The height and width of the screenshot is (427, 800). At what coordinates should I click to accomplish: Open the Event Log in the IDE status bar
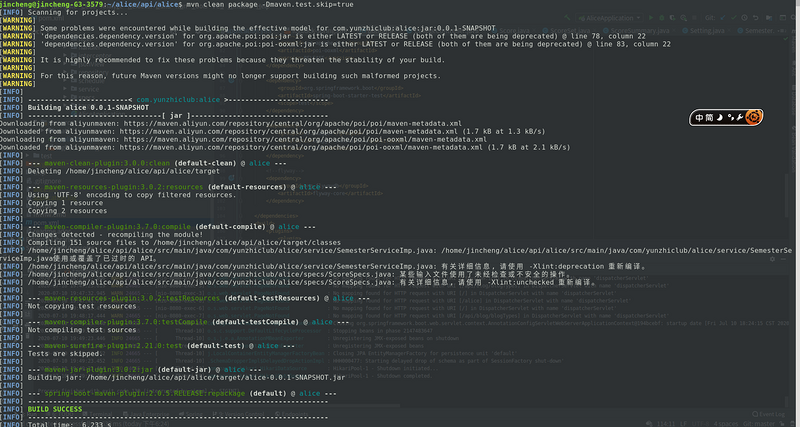pos(768,414)
